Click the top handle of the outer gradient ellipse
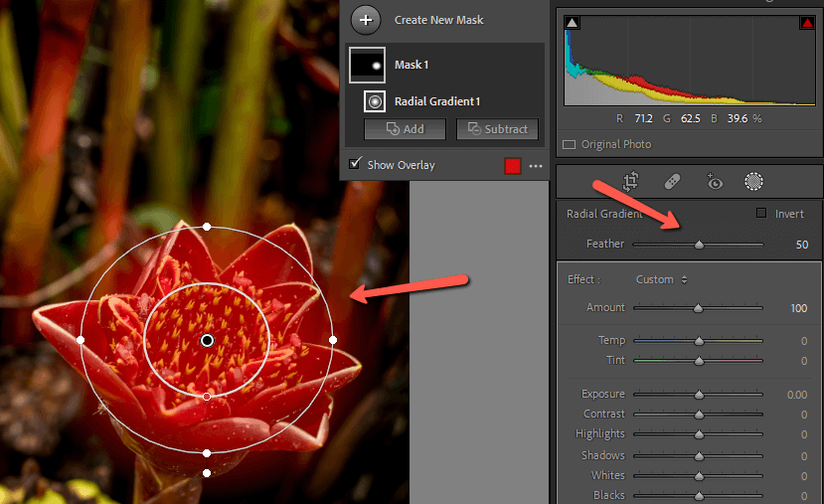Viewport: 824px width, 504px height. click(x=207, y=227)
